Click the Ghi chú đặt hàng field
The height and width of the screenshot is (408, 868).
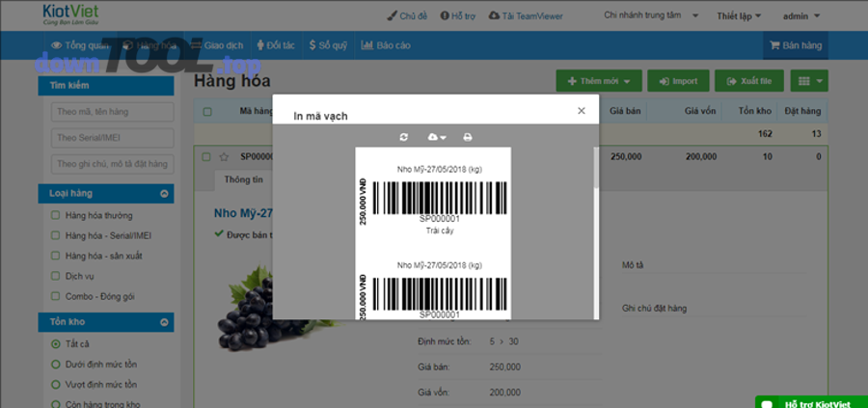(x=714, y=309)
